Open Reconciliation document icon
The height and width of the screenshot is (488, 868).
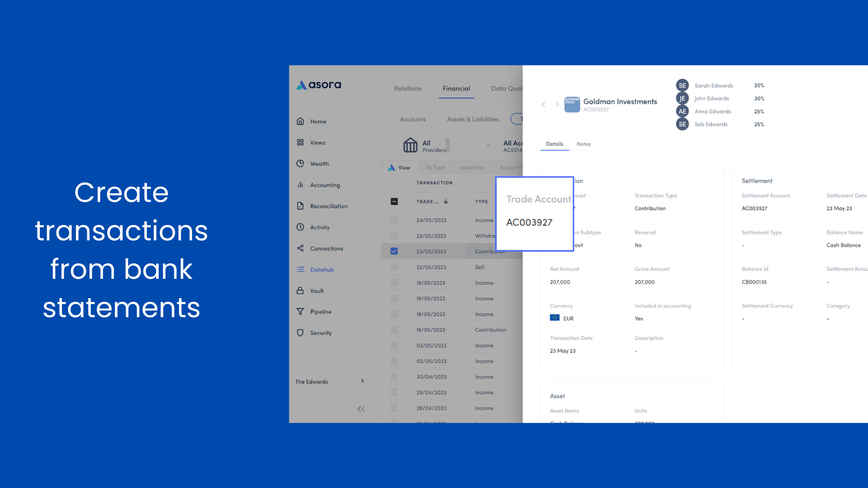pyautogui.click(x=300, y=206)
